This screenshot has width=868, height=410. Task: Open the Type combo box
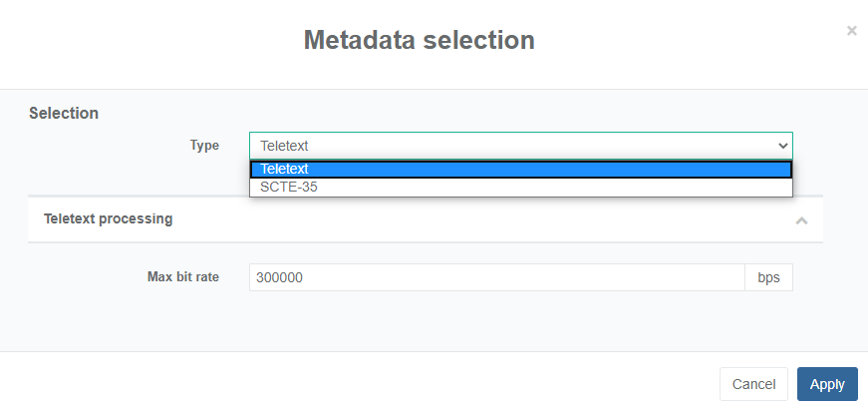pos(520,146)
